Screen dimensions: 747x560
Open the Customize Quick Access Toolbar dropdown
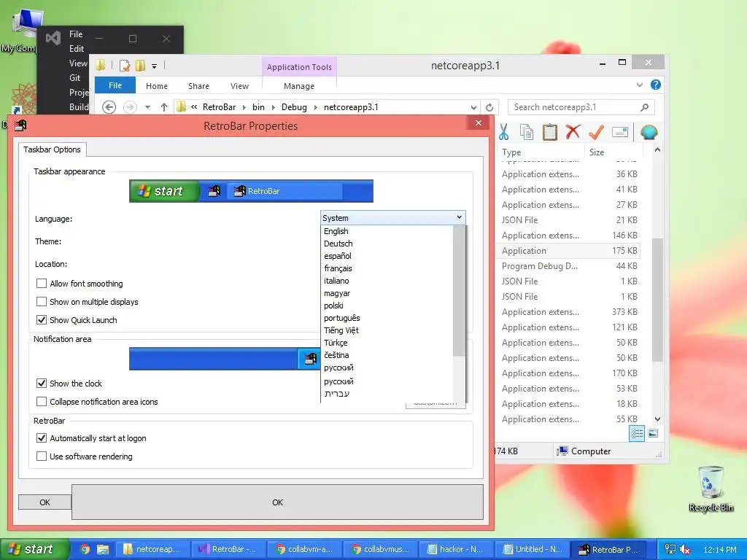coord(155,66)
